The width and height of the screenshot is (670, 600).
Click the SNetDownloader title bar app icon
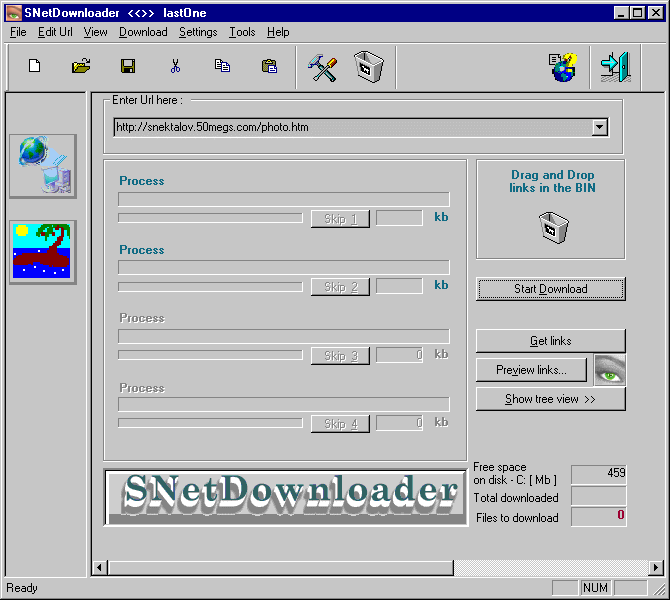[13, 13]
